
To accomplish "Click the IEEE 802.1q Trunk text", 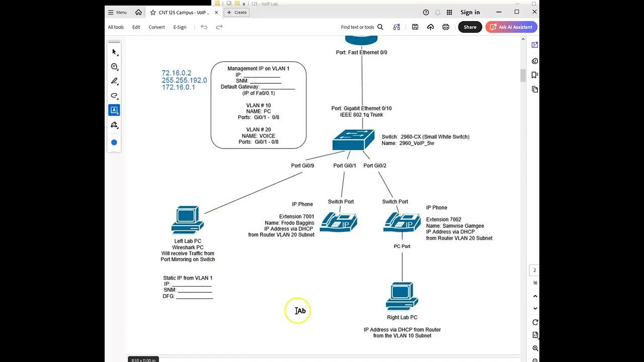I will click(361, 115).
